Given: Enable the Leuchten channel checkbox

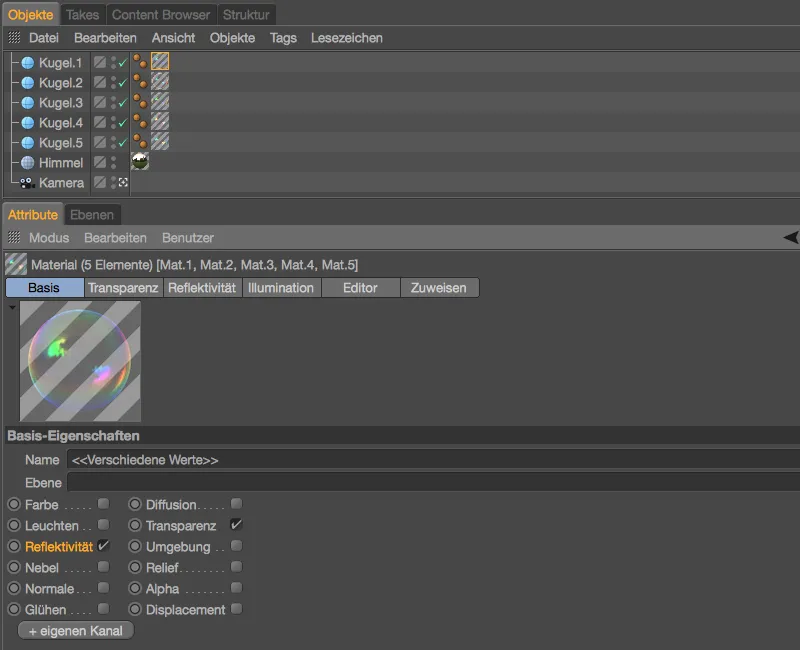Looking at the screenshot, I should click(x=104, y=524).
